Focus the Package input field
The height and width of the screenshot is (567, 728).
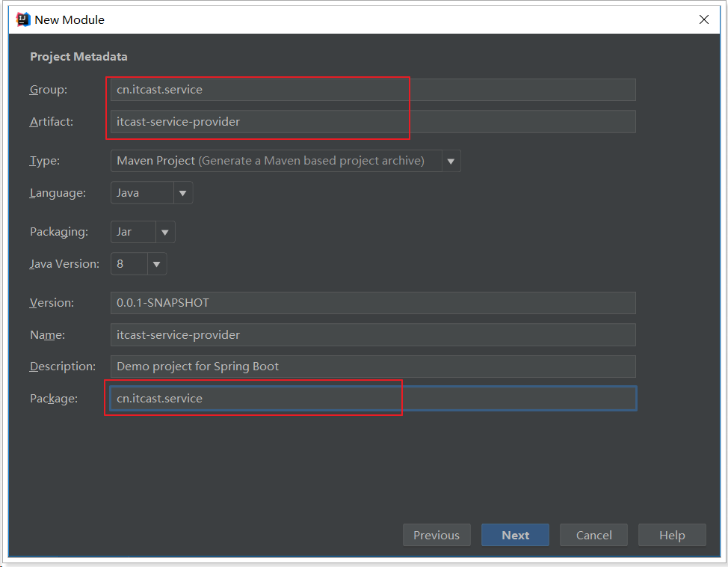372,399
